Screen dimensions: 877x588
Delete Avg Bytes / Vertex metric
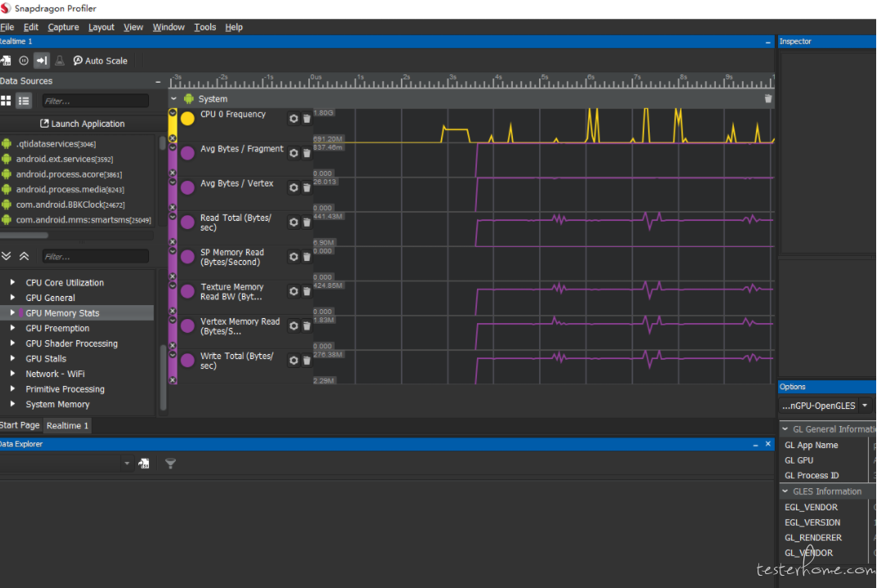pyautogui.click(x=307, y=187)
